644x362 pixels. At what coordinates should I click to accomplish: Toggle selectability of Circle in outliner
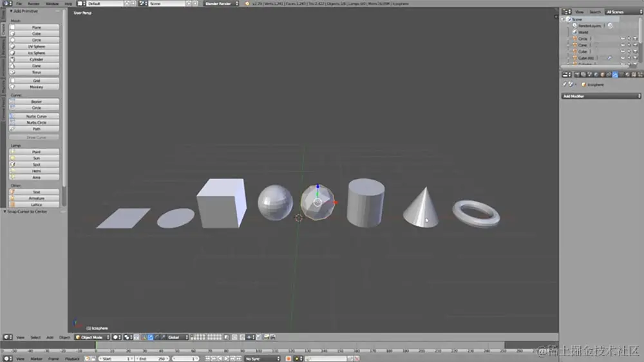tap(629, 39)
